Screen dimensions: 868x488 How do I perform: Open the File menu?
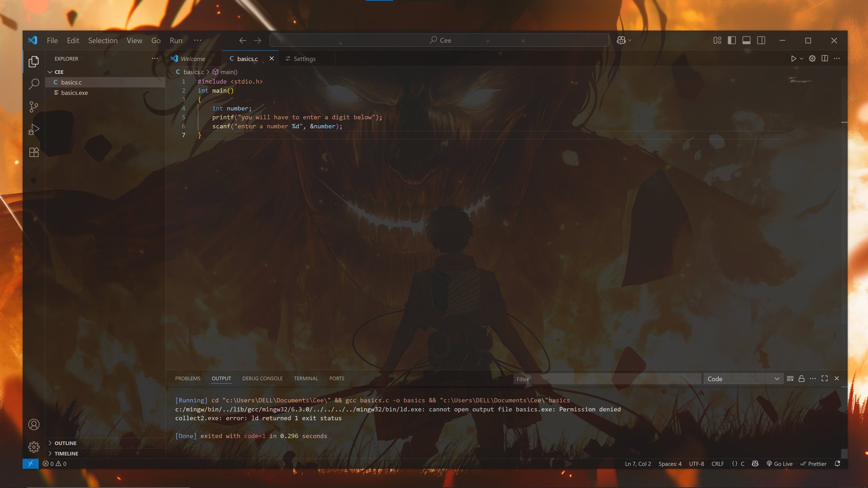[52, 40]
